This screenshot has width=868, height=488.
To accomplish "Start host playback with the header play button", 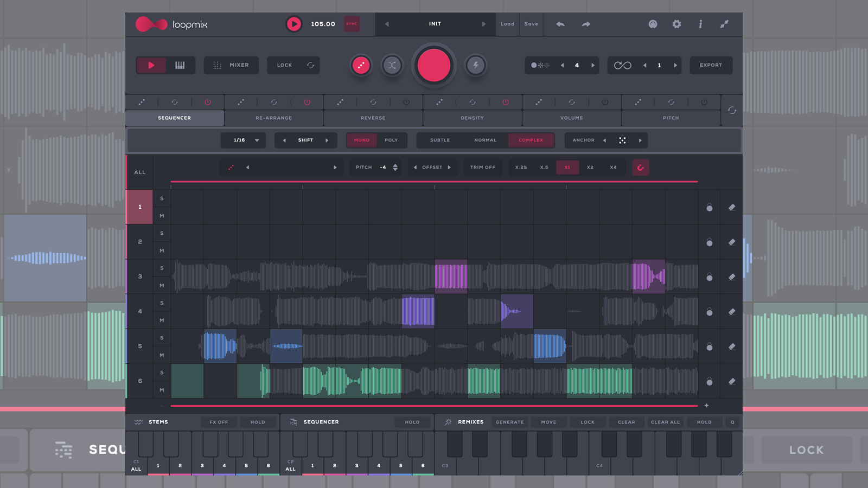I will click(x=293, y=24).
